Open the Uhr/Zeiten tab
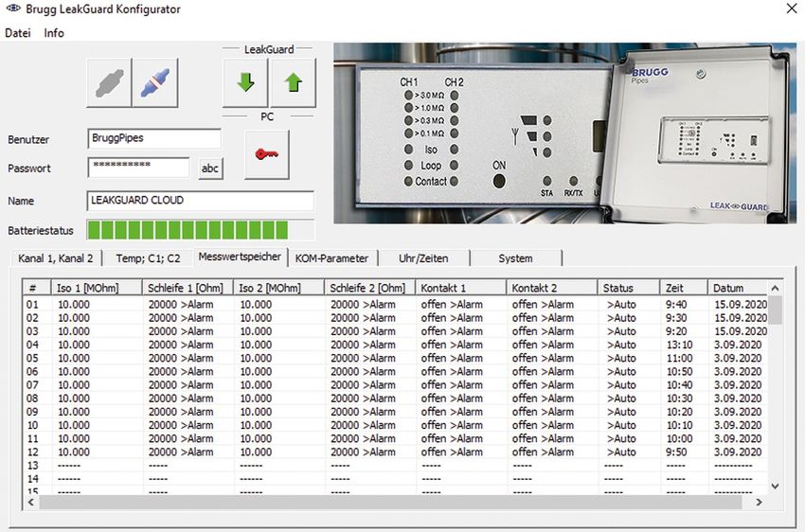The height and width of the screenshot is (532, 805). point(423,258)
